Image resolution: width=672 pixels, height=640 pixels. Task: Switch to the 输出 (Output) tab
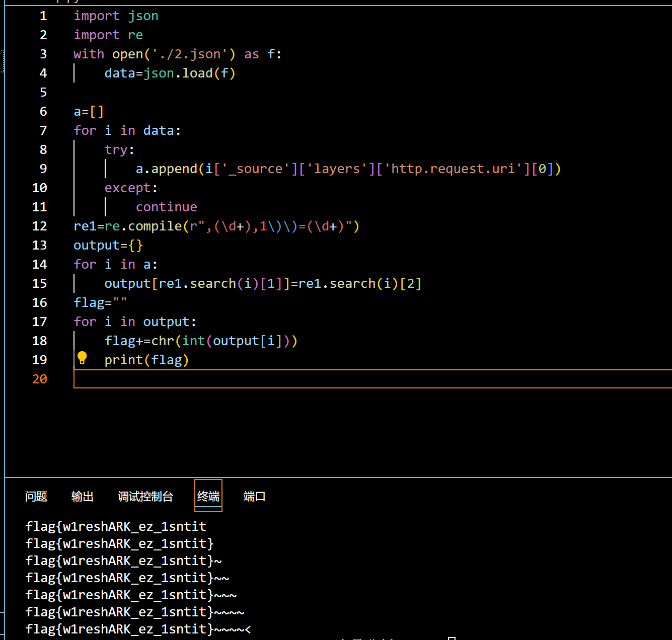83,497
